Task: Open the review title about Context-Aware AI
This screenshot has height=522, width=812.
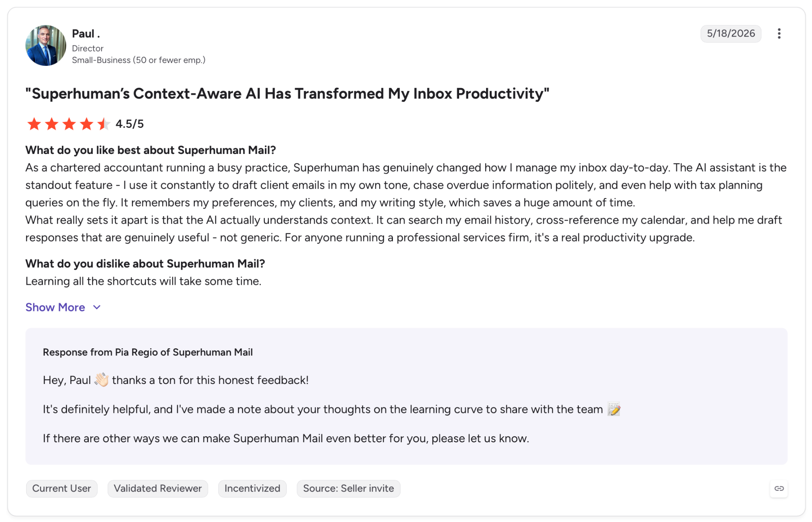Action: click(287, 94)
